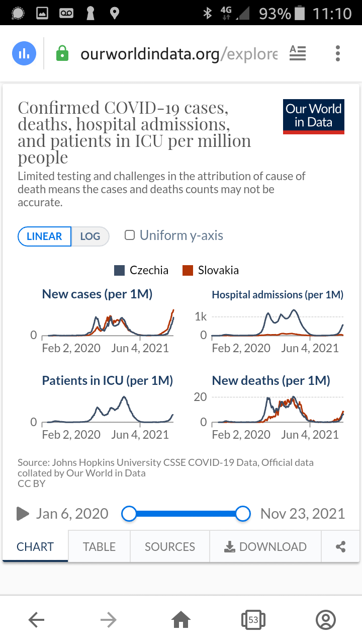
Task: Tap the Our World in Data logo
Action: (313, 116)
